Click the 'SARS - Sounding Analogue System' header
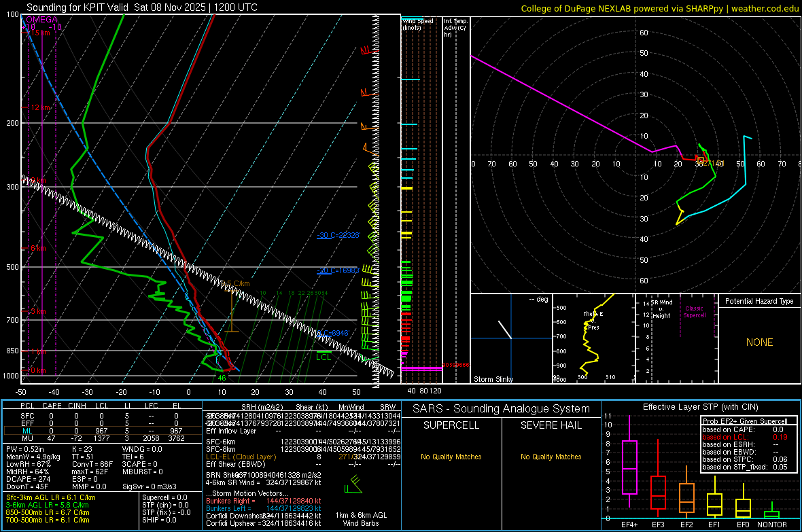 tap(501, 409)
